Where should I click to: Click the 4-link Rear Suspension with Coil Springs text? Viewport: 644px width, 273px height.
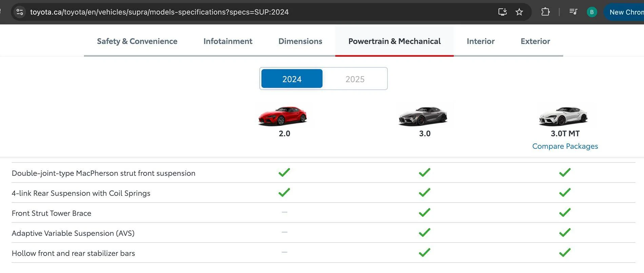click(x=81, y=193)
